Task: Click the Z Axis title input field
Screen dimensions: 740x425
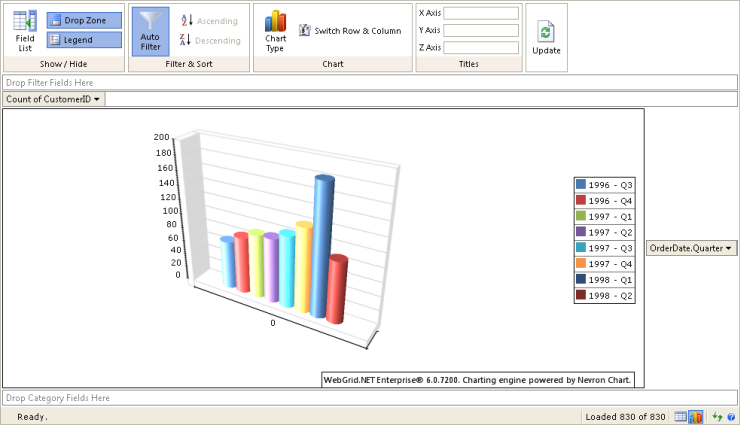Action: tap(481, 47)
